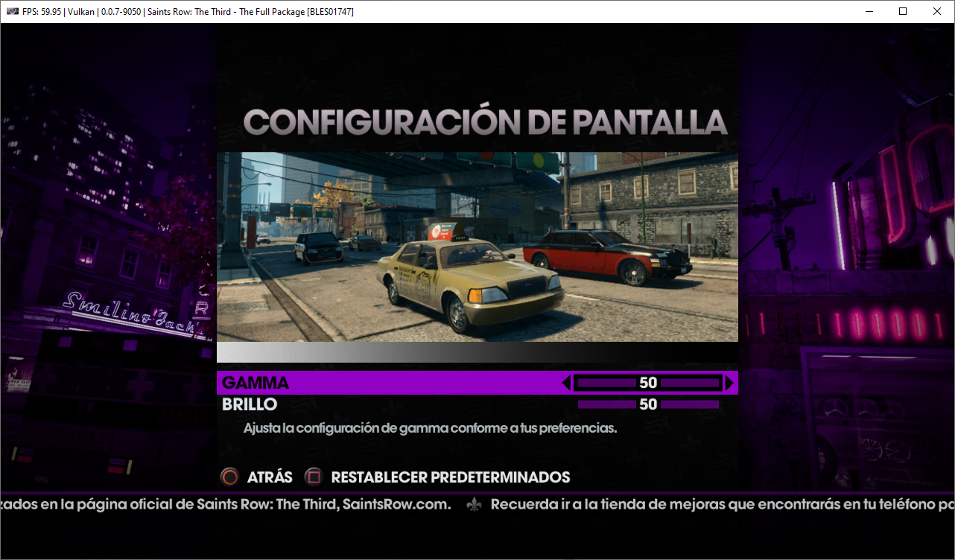The width and height of the screenshot is (955, 560).
Task: Click the grayscale gradient calibration bar
Action: [477, 352]
